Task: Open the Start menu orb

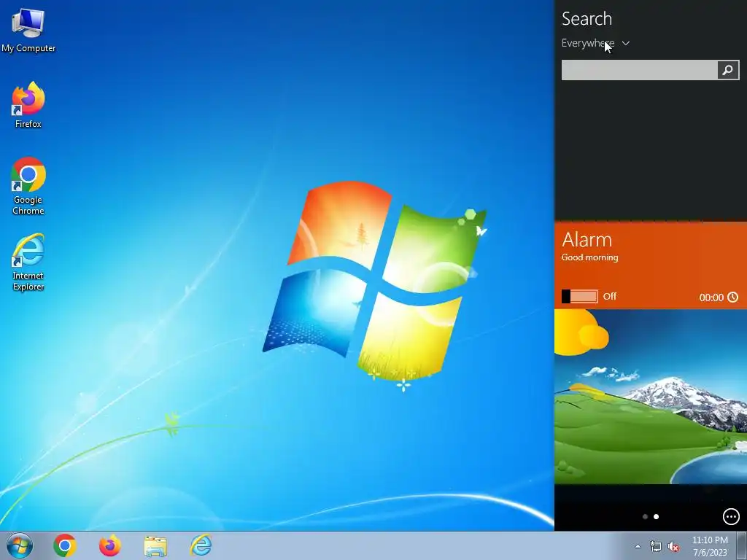Action: (20, 545)
